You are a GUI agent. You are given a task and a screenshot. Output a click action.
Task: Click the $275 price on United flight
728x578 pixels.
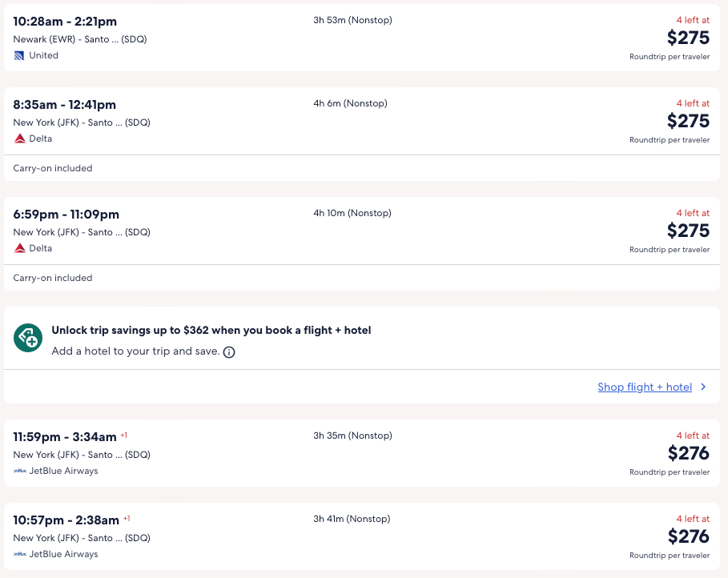click(688, 38)
